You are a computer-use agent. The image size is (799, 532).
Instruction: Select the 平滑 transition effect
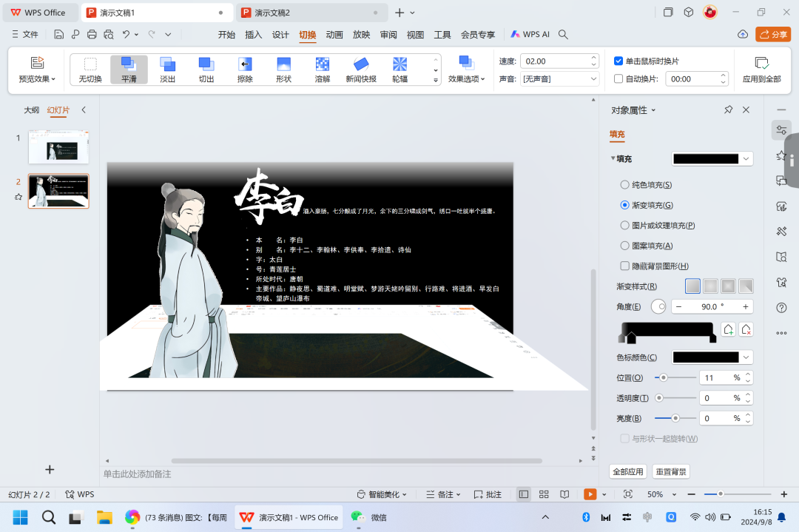point(129,70)
